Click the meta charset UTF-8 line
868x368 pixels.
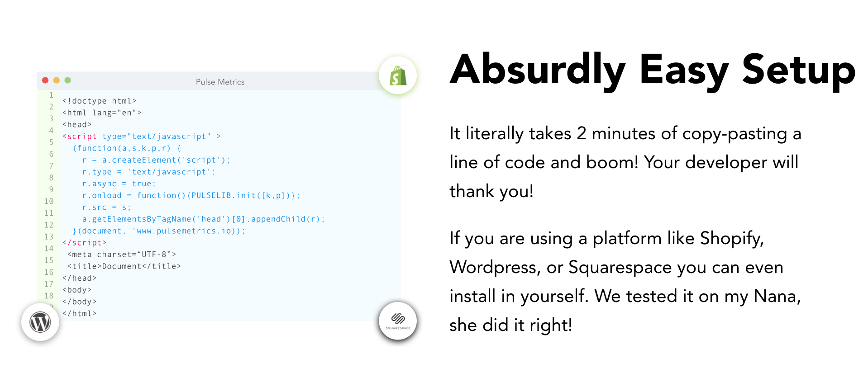[x=121, y=255]
